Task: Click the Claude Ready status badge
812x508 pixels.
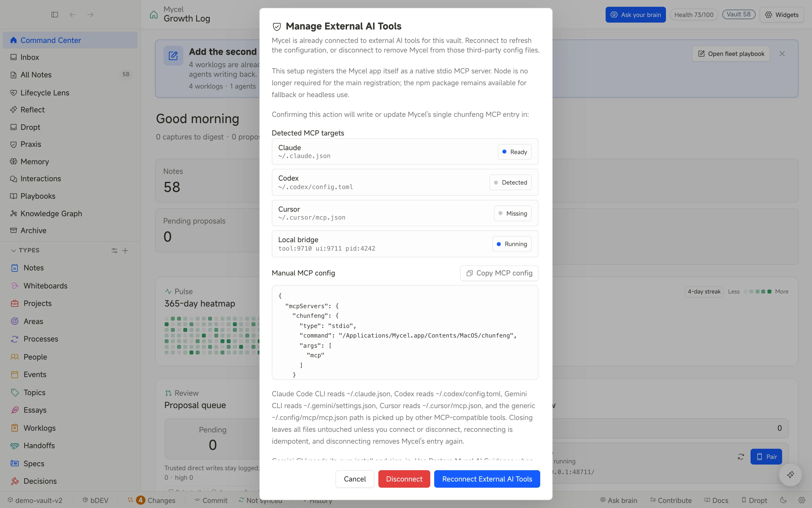Action: click(x=515, y=152)
